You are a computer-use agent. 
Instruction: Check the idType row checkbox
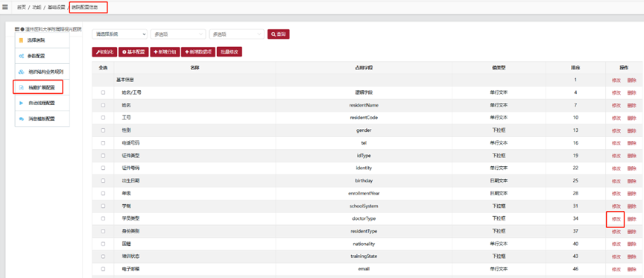(x=103, y=155)
